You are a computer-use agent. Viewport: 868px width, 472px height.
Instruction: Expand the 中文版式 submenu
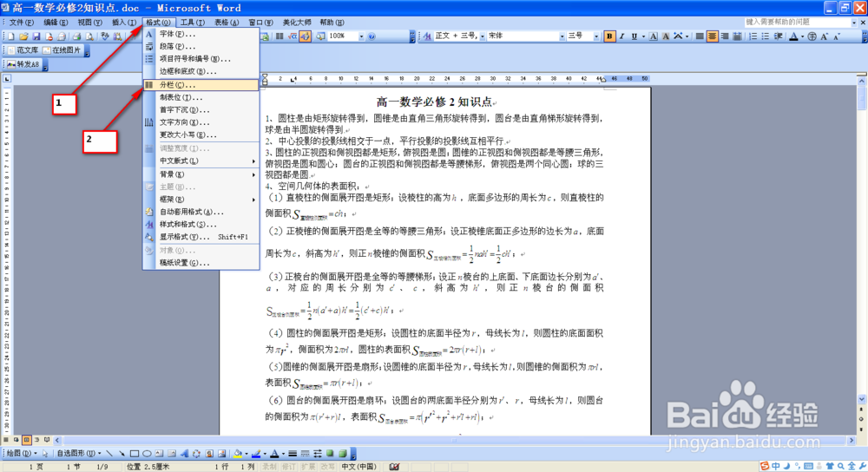pyautogui.click(x=201, y=161)
